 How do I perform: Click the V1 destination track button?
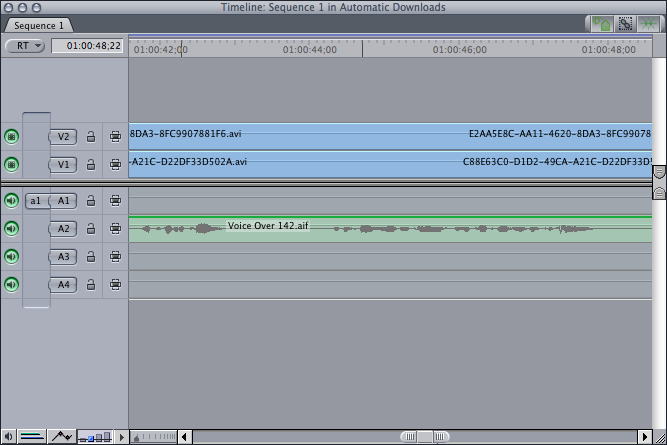63,165
